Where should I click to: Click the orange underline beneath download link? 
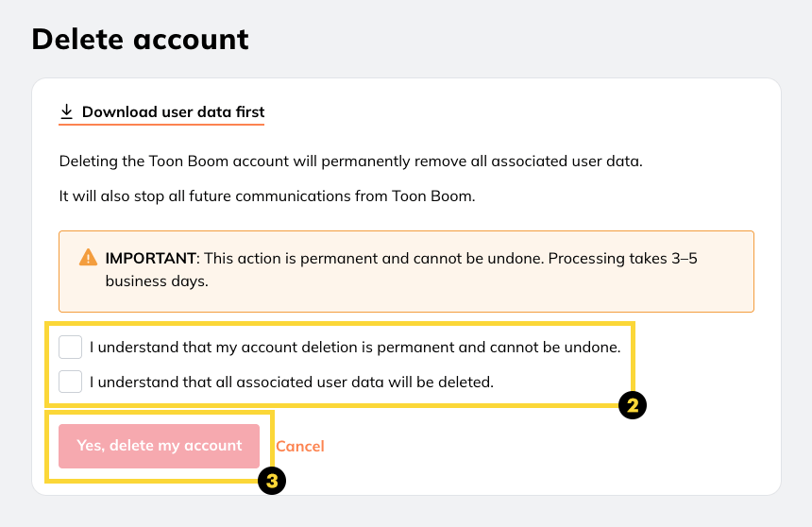[161, 125]
